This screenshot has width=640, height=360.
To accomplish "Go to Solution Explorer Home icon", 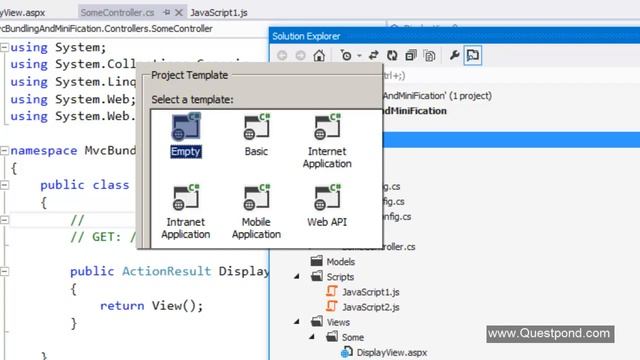I will coord(319,56).
